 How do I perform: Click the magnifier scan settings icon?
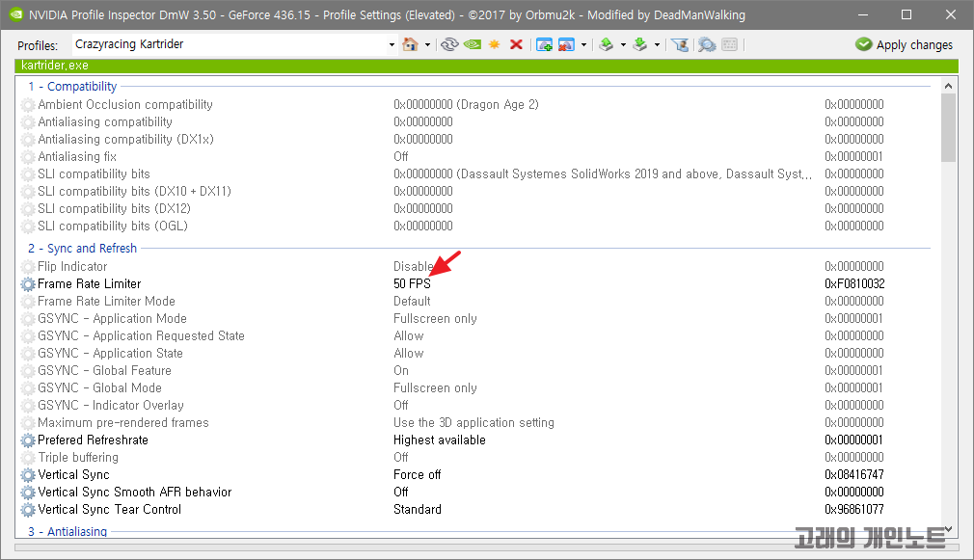pos(707,44)
